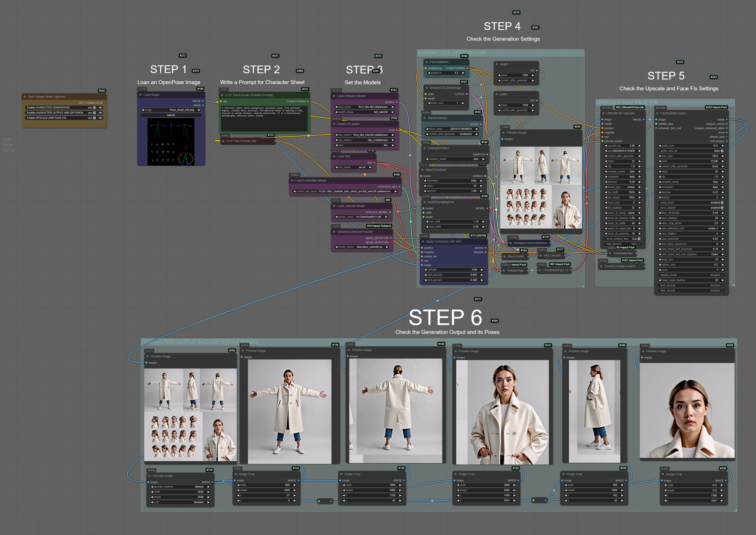The width and height of the screenshot is (756, 535).
Task: Click collapse dot on FaceDetailer (pipe) node
Action: coord(657,113)
